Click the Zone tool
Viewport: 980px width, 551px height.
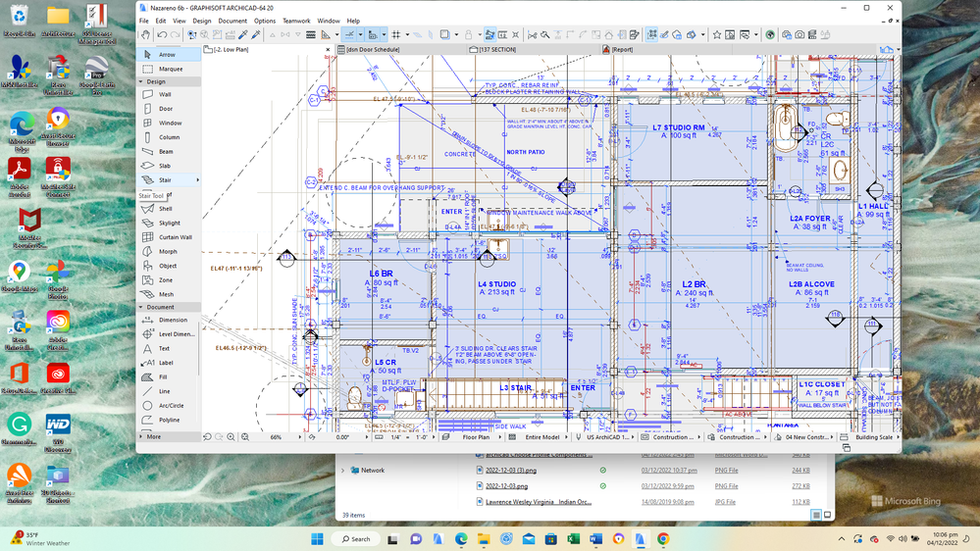[166, 280]
